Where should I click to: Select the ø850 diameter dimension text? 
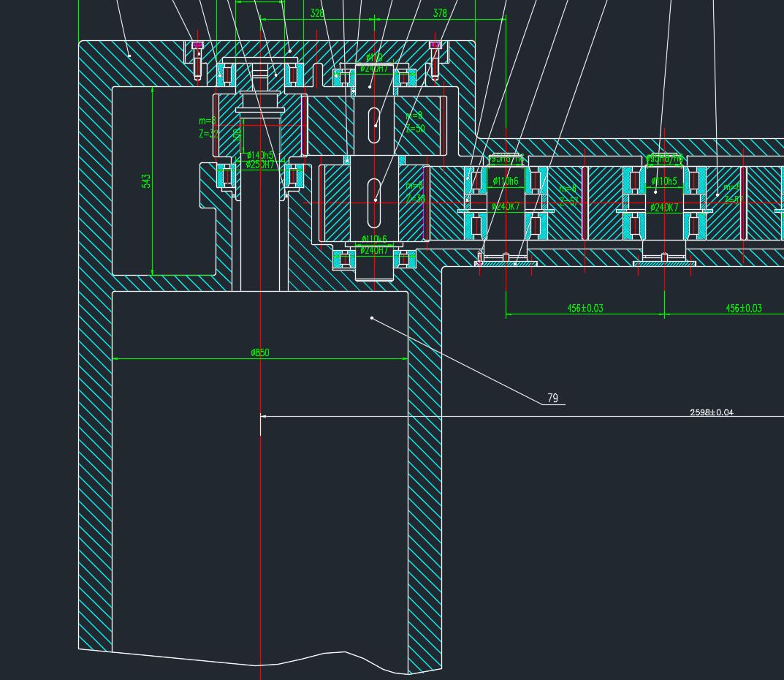pyautogui.click(x=260, y=352)
